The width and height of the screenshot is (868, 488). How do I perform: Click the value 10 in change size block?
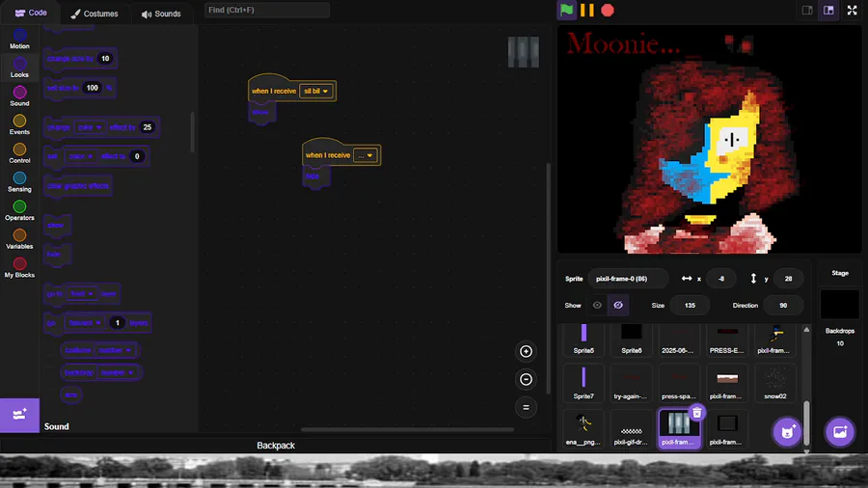coord(104,59)
